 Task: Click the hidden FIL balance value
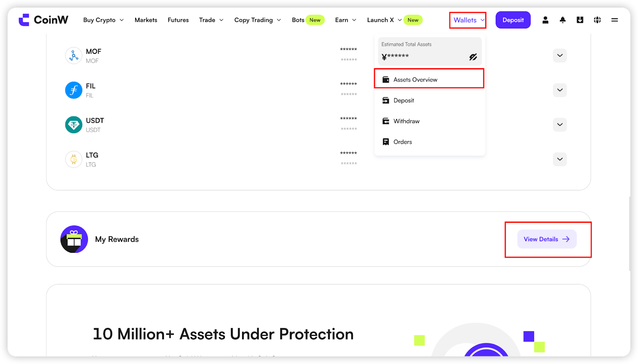tap(349, 84)
